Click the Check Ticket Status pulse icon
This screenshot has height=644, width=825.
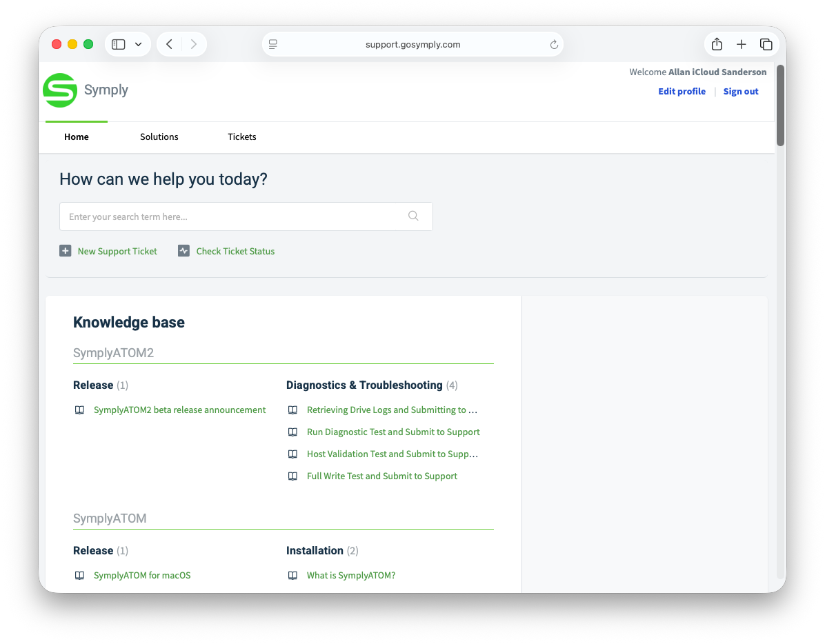(x=183, y=251)
